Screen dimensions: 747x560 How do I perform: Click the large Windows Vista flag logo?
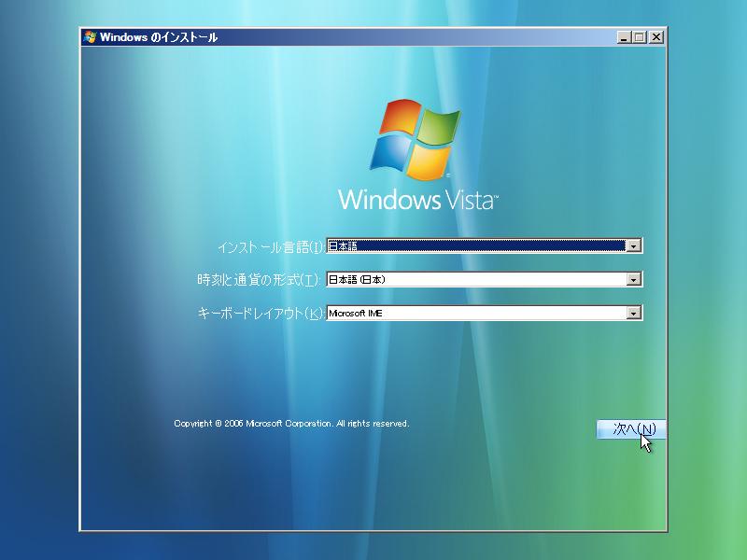[x=416, y=139]
